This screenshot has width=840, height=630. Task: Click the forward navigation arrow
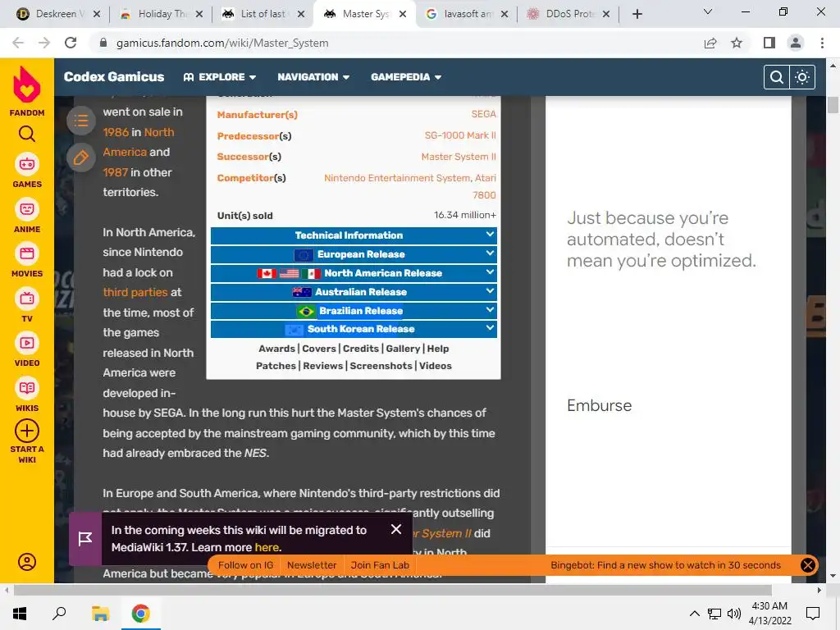point(44,43)
